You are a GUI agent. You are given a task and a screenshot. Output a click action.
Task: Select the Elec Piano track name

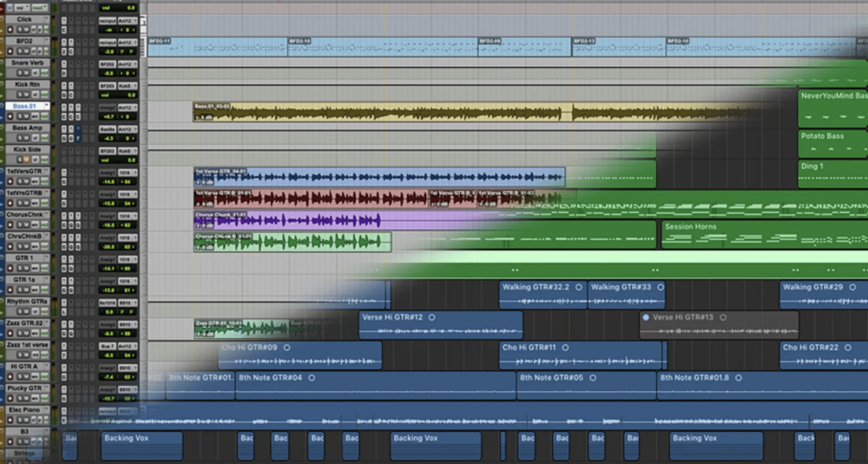(x=23, y=409)
